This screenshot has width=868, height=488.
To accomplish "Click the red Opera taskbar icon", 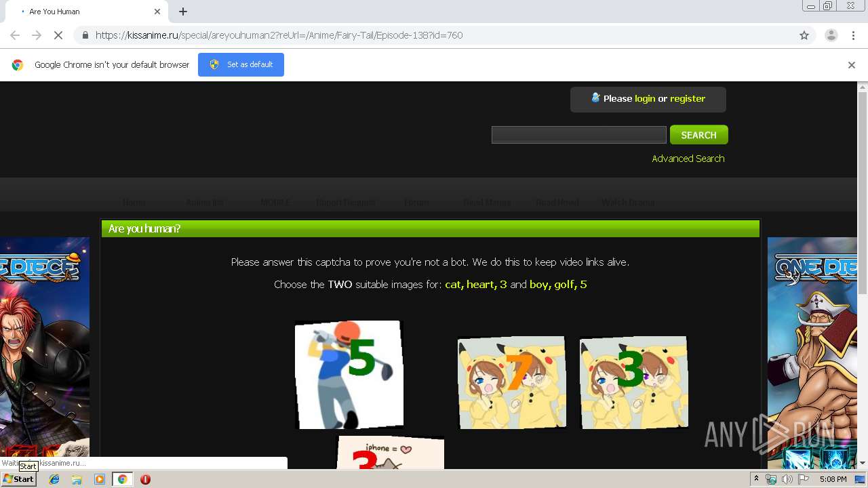I will tap(145, 479).
